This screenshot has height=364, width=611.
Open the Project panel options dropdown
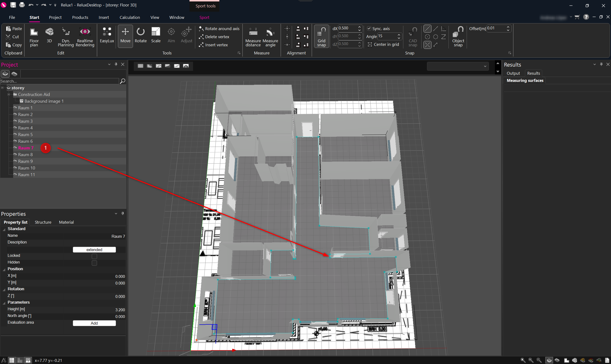(109, 64)
